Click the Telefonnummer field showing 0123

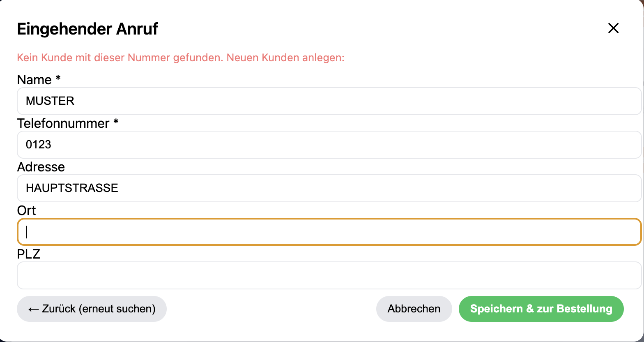tap(287, 145)
